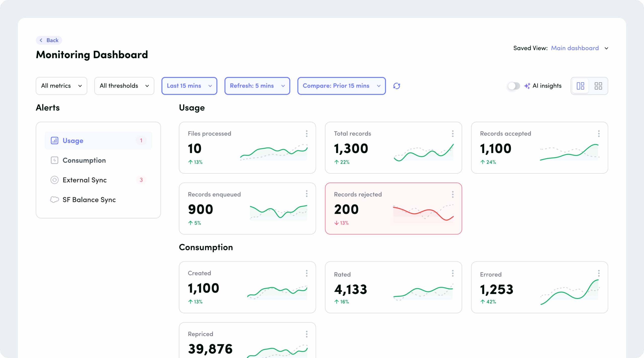Switch to grid layout view
Screen dimensions: 644x358
click(598, 86)
